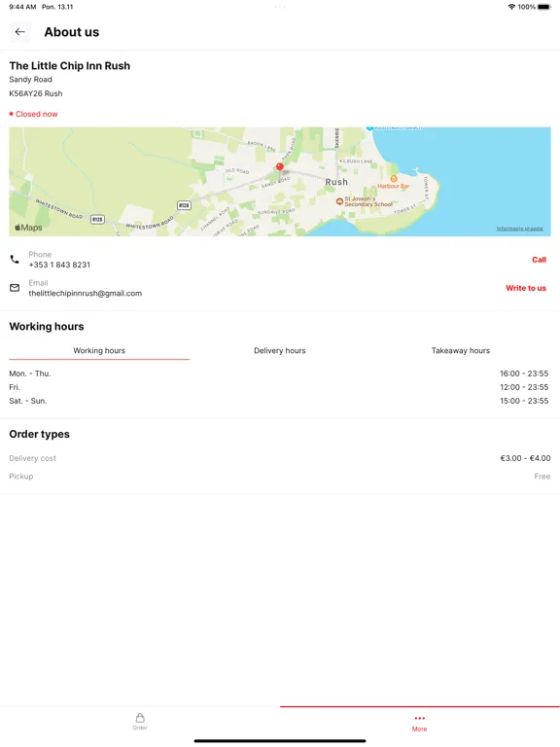Tap the About us page title
The width and height of the screenshot is (560, 747).
pyautogui.click(x=72, y=32)
